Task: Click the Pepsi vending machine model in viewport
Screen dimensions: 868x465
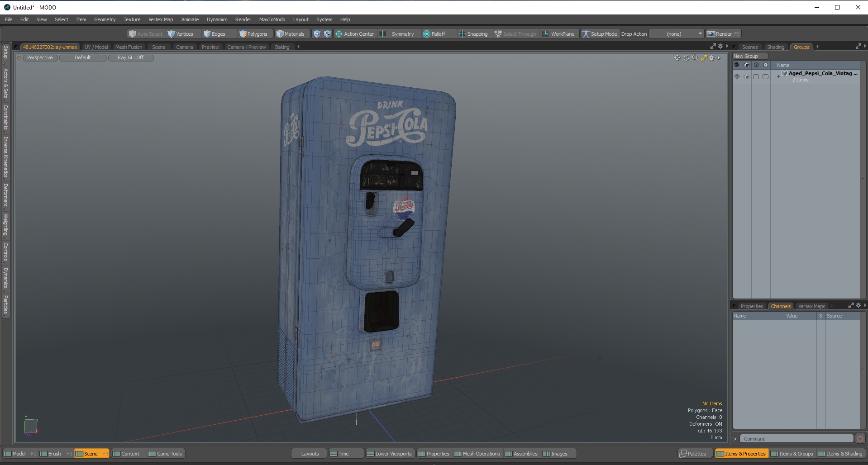Action: [367, 249]
